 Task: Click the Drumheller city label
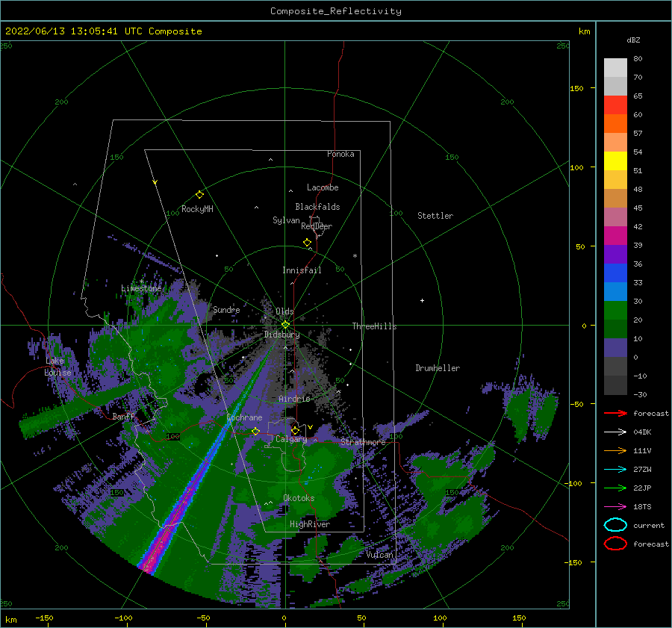pos(438,368)
